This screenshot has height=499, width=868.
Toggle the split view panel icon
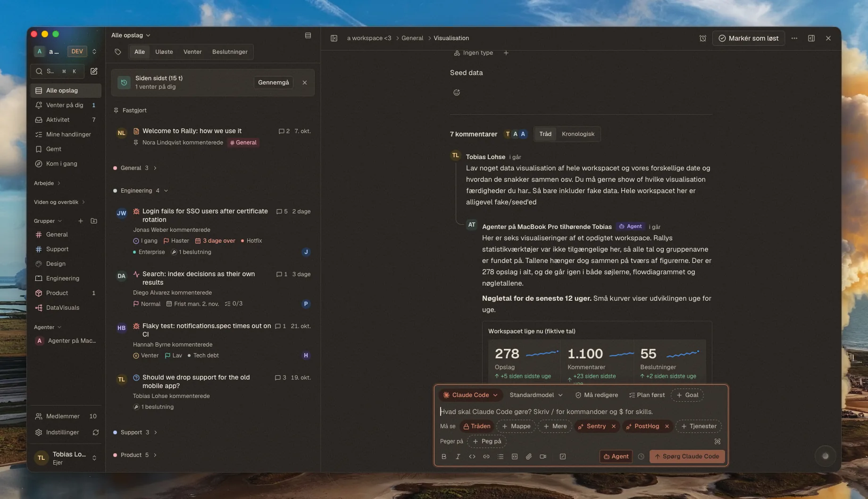coord(811,38)
